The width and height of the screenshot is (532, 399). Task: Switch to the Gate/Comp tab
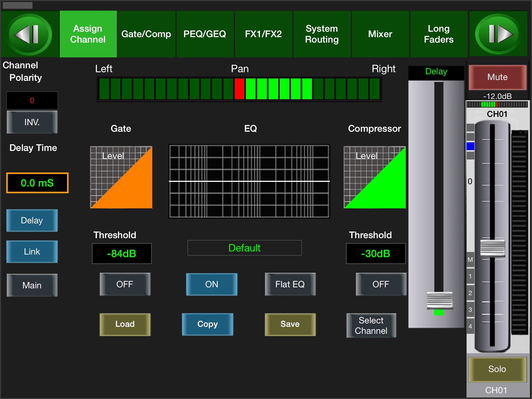coord(146,34)
